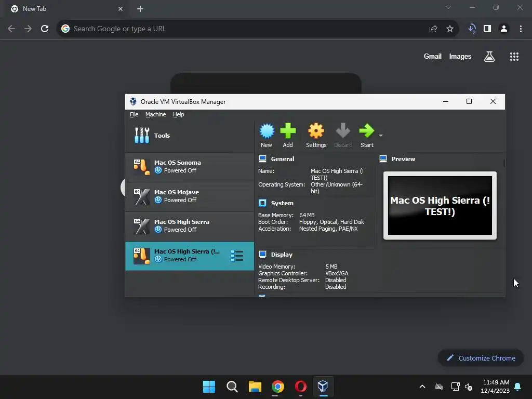This screenshot has width=532, height=399.
Task: Share this page icon in Chrome address bar
Action: [x=433, y=29]
